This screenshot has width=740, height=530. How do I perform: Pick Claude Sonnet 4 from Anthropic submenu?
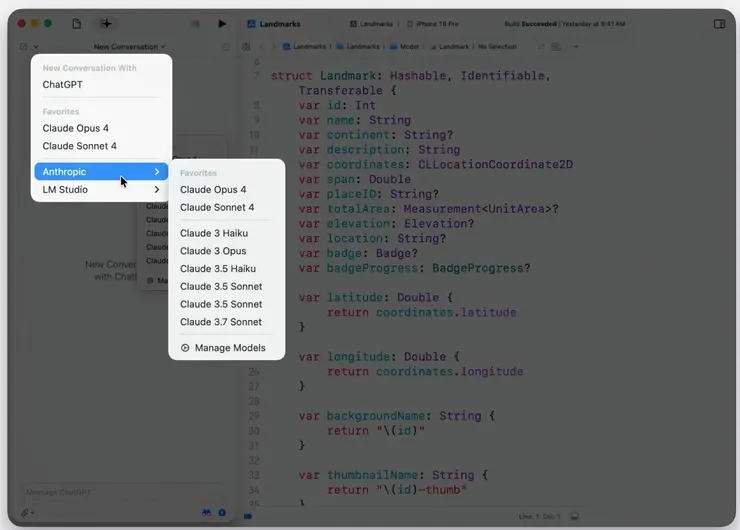(227, 207)
